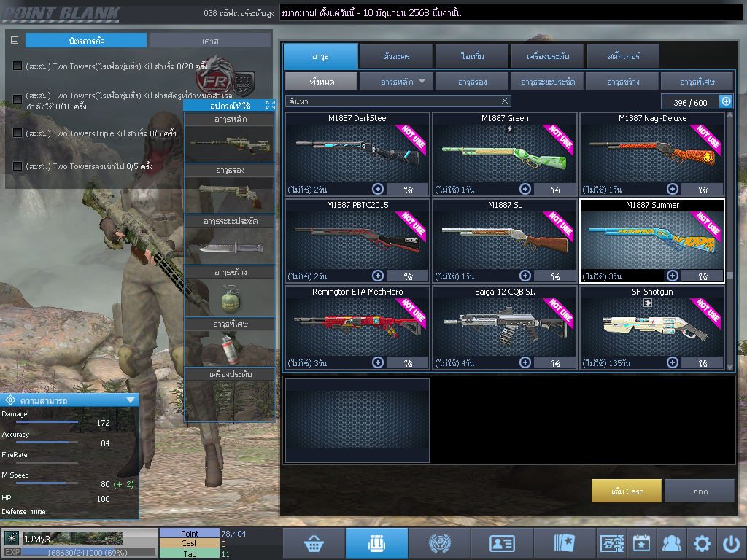Open the settings gear icon

pyautogui.click(x=702, y=543)
